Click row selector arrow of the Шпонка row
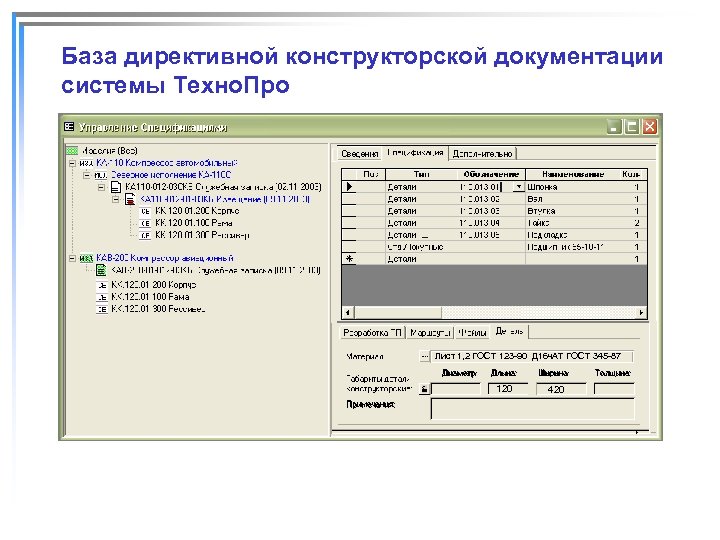 coord(349,187)
